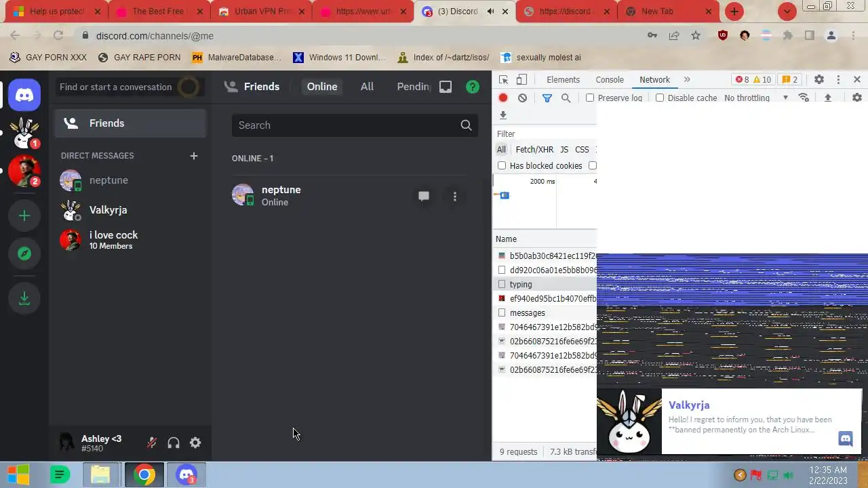Click the share-this-page icon in the address bar

(674, 36)
